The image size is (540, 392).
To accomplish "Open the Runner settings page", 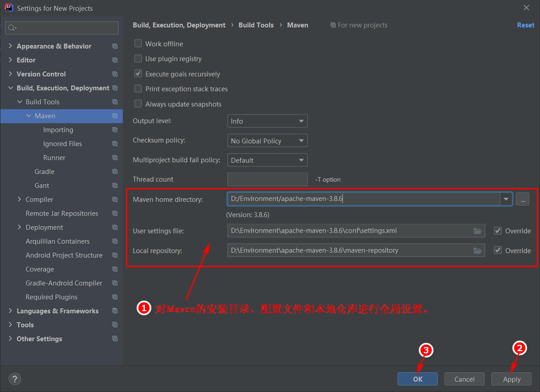I will 54,158.
